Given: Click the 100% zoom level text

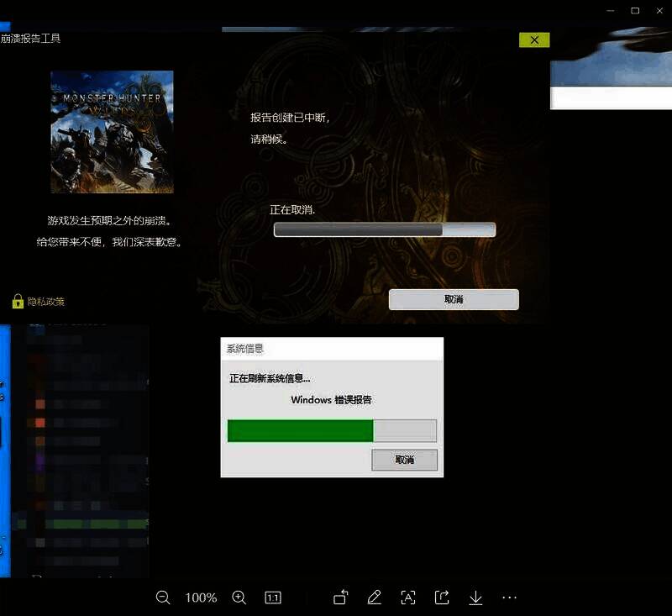Looking at the screenshot, I should click(201, 598).
